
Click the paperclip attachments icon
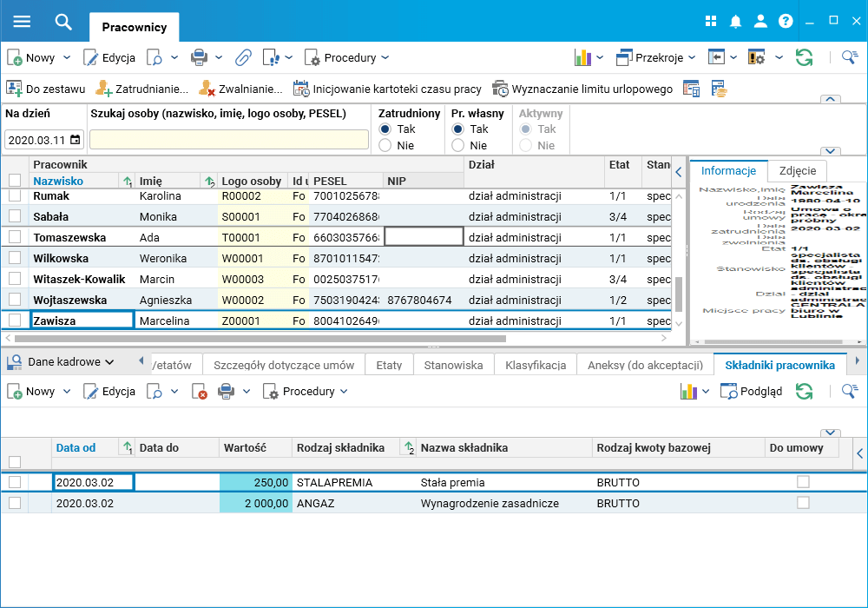[x=243, y=58]
